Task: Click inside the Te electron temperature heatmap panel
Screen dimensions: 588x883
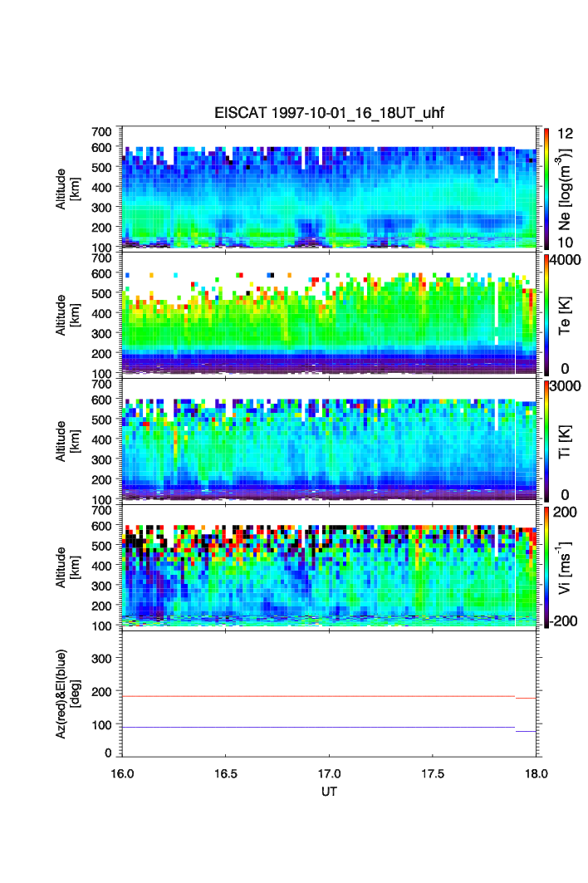Action: [x=329, y=314]
